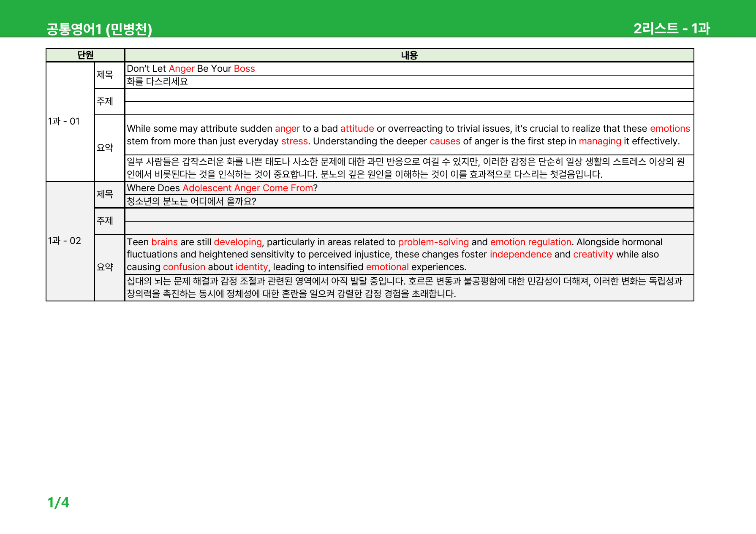
Task: Select the English summary starting Teen brains are still
Action: coord(409,255)
